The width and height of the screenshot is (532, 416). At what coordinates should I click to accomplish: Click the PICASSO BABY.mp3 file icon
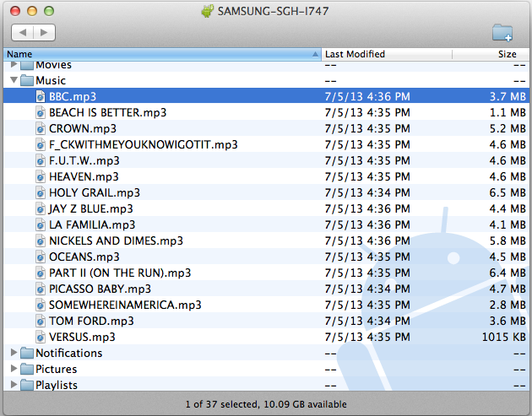click(x=41, y=289)
